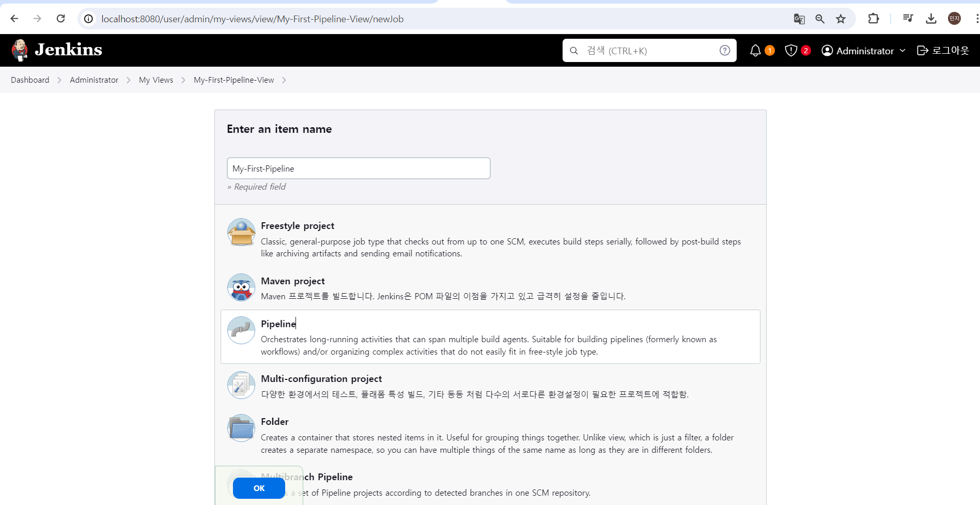Go to Dashboard breadcrumb
980x505 pixels.
click(x=30, y=80)
